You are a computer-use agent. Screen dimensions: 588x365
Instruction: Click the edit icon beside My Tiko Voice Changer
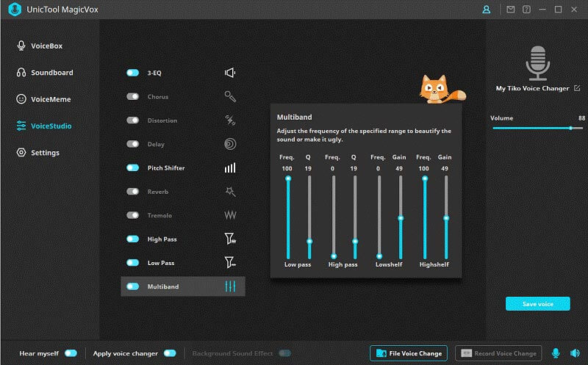point(577,88)
